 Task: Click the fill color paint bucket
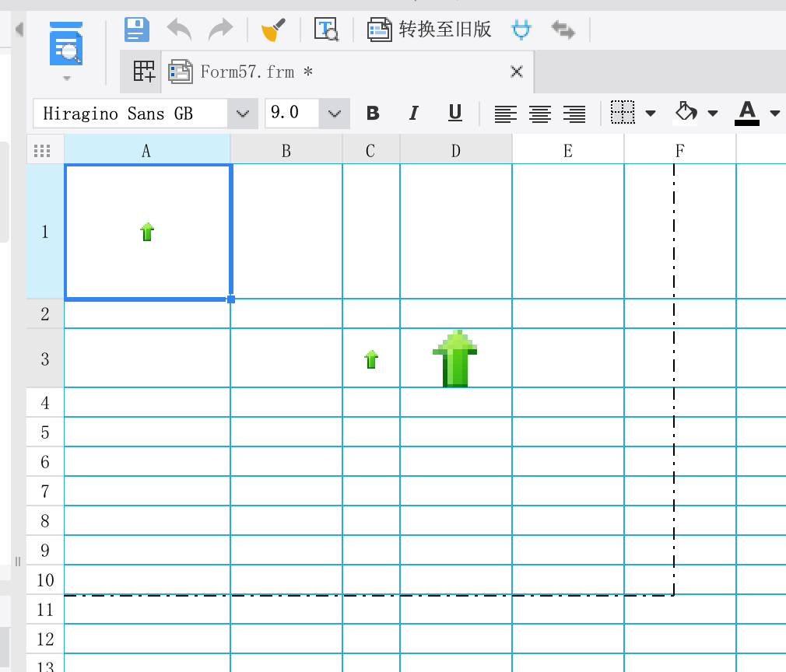[686, 112]
